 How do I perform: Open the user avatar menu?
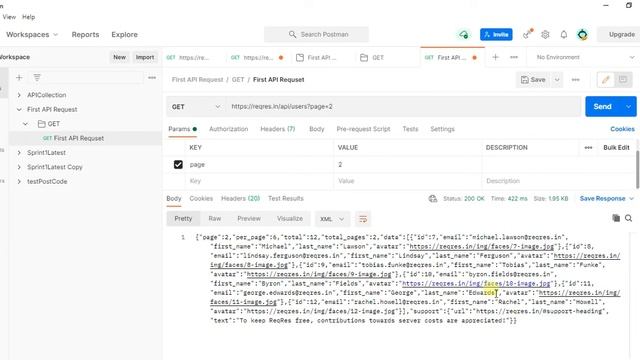(x=582, y=35)
